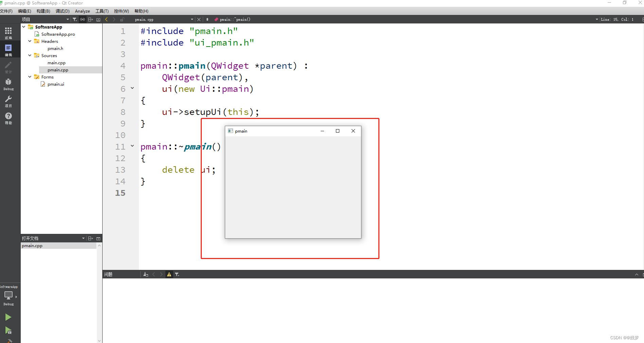Image resolution: width=644 pixels, height=343 pixels.
Task: Open the 控件(W) menu
Action: point(121,11)
